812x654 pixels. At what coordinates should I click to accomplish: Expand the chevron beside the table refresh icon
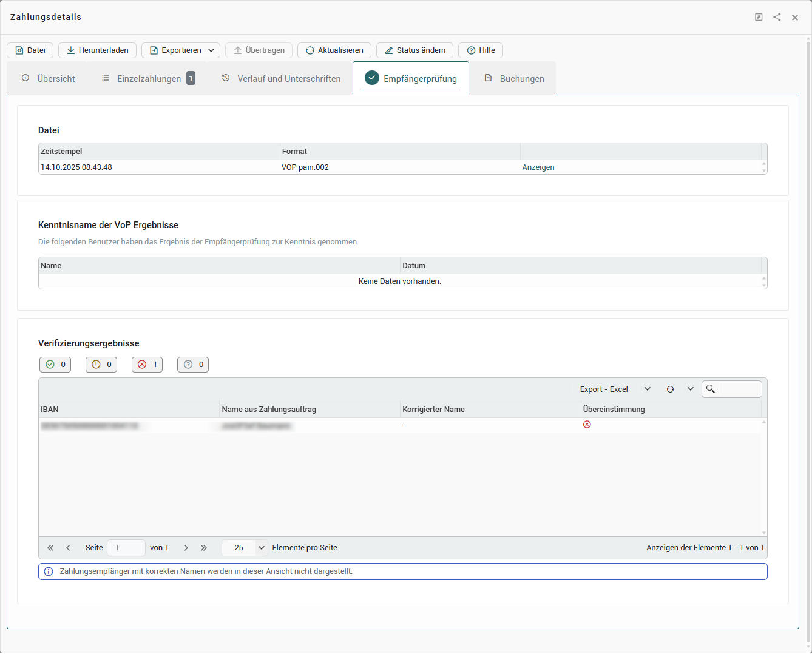(x=691, y=389)
